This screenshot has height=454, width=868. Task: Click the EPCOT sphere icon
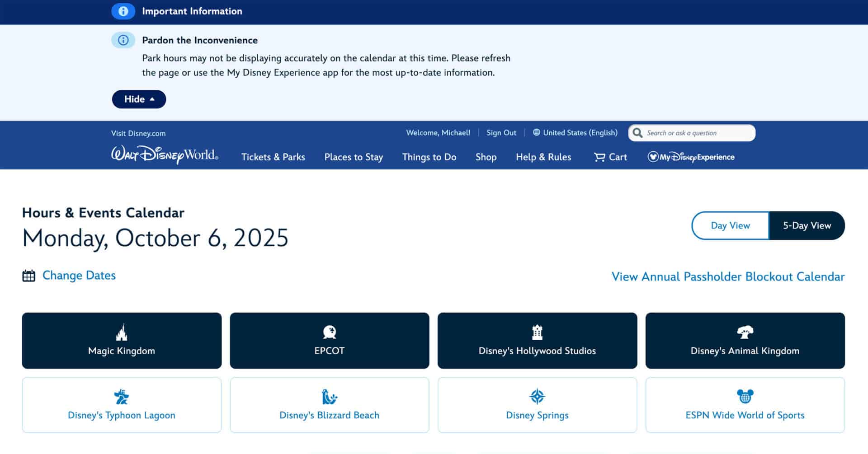329,332
